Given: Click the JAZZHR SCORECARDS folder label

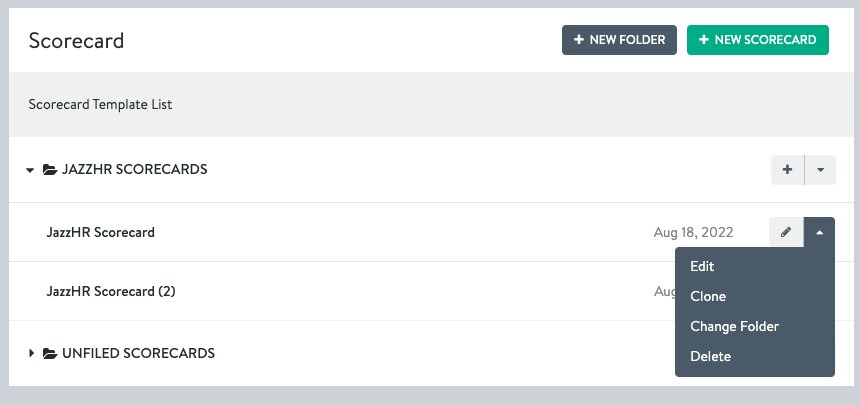Looking at the screenshot, I should 134,170.
